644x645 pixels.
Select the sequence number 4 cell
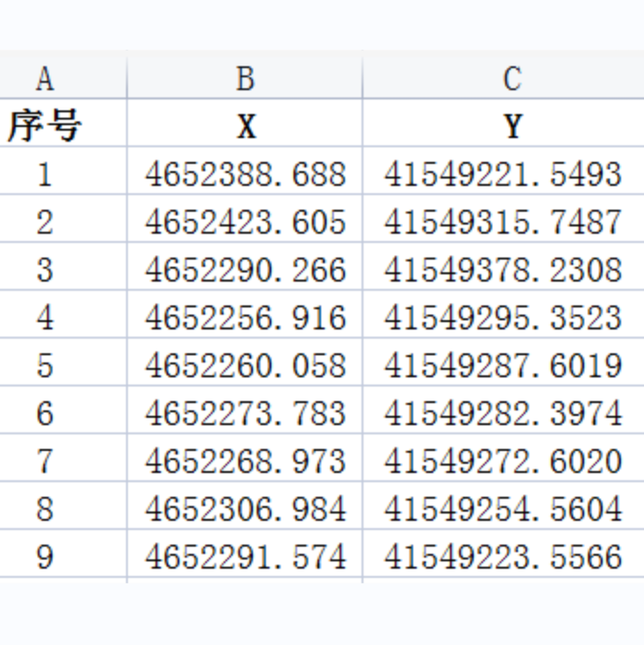pyautogui.click(x=63, y=314)
